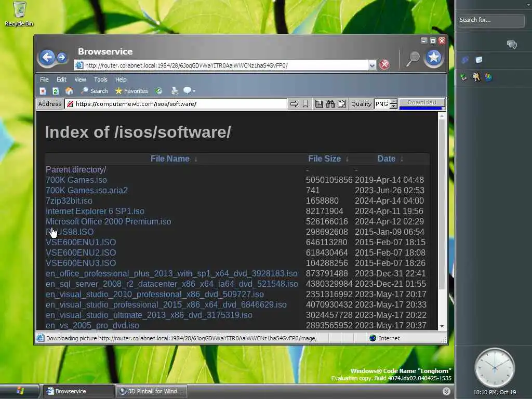Click date 2015-Jan-09 06:54 of the 298692608 row
The image size is (532, 399).
click(390, 232)
